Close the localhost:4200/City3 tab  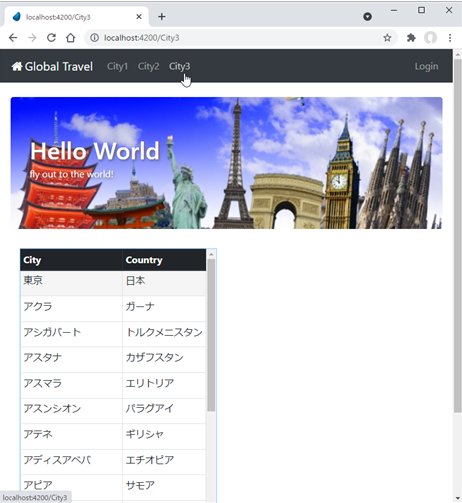[x=139, y=17]
